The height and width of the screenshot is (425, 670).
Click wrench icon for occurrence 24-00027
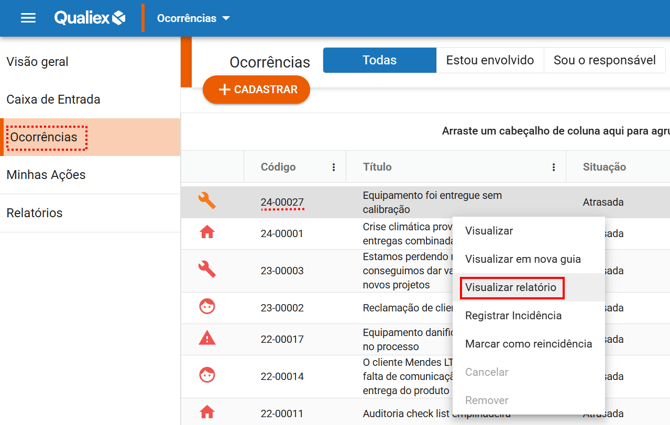[207, 201]
